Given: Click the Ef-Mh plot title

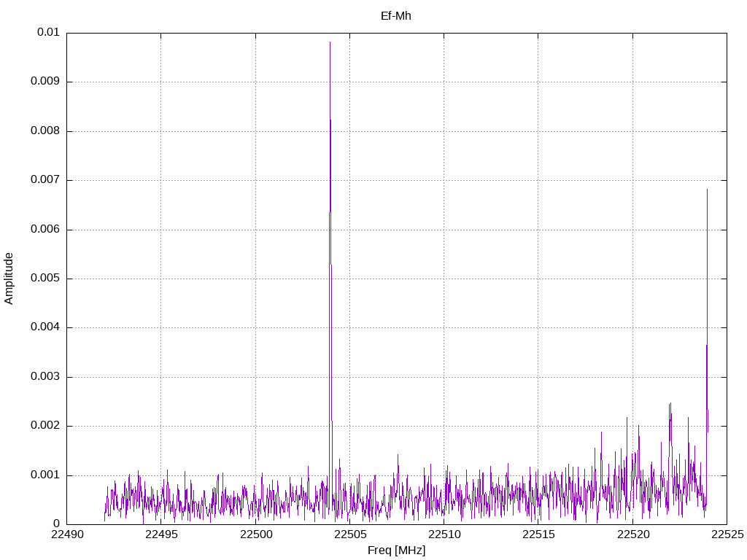Looking at the screenshot, I should [396, 15].
